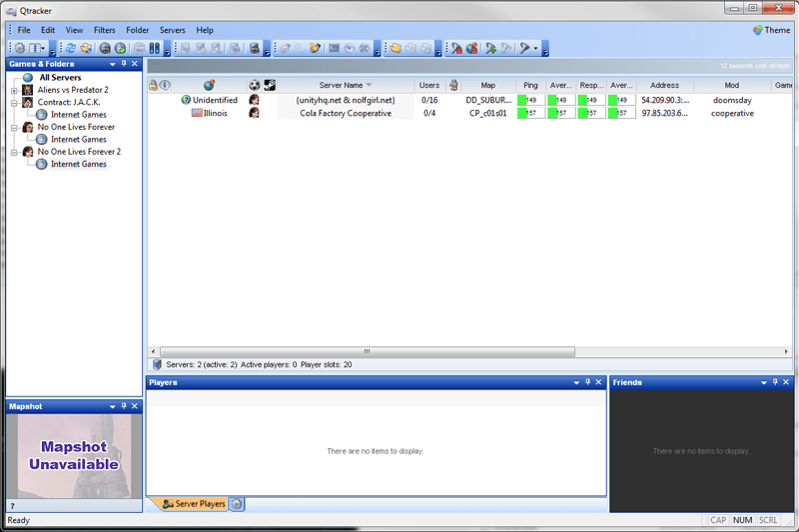Toggle pin on Friends panel
This screenshot has width=799, height=532.
tap(775, 382)
